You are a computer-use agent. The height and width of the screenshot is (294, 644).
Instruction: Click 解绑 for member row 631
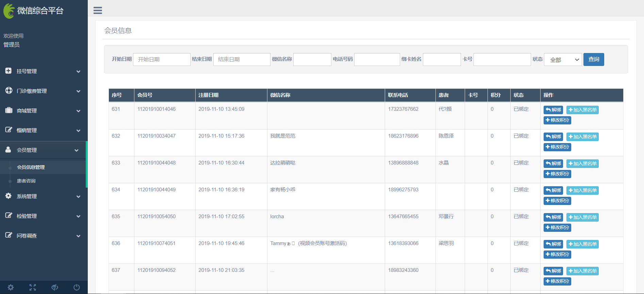tap(553, 110)
